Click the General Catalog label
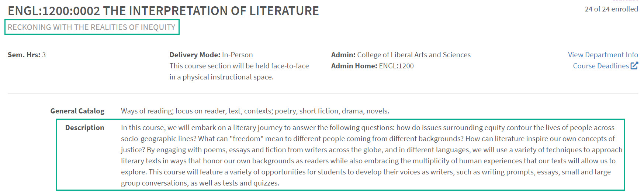The width and height of the screenshot is (644, 194). tap(77, 111)
